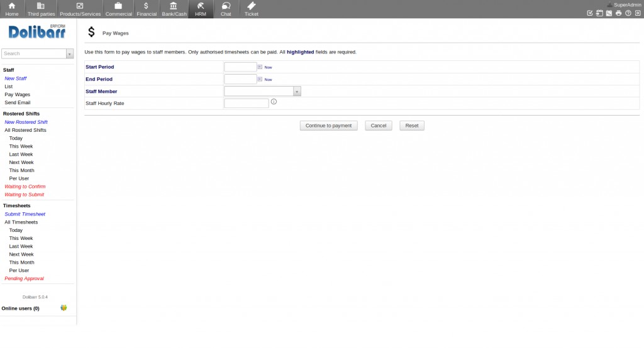This screenshot has height=348, width=644.
Task: Click the Online users people icon
Action: click(x=64, y=308)
